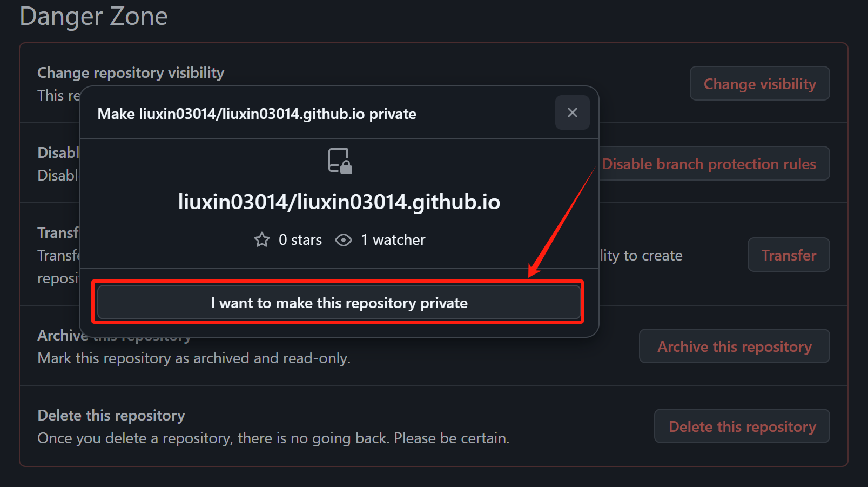Click Change repository visibility heading
Image resolution: width=868 pixels, height=487 pixels.
[x=131, y=72]
